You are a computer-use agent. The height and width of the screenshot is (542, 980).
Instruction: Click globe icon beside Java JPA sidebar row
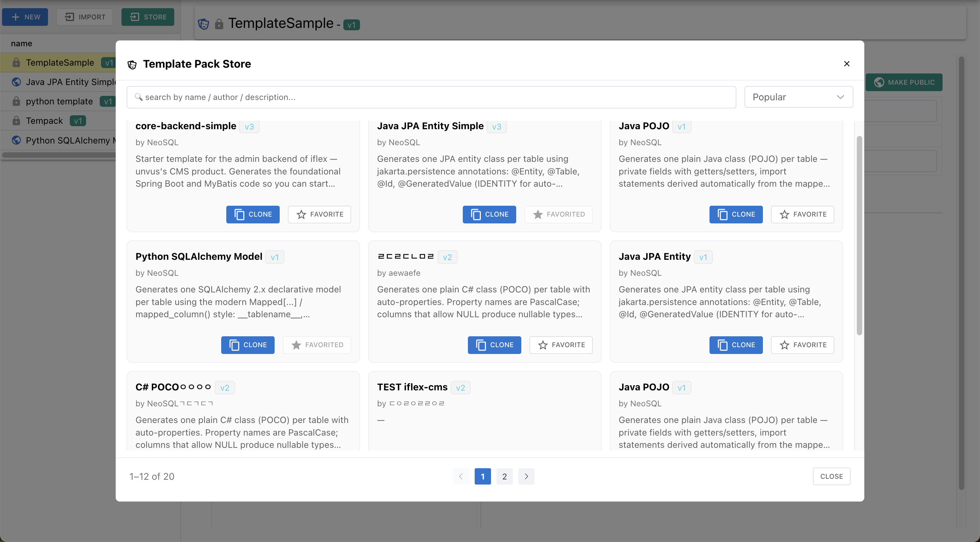tap(16, 82)
